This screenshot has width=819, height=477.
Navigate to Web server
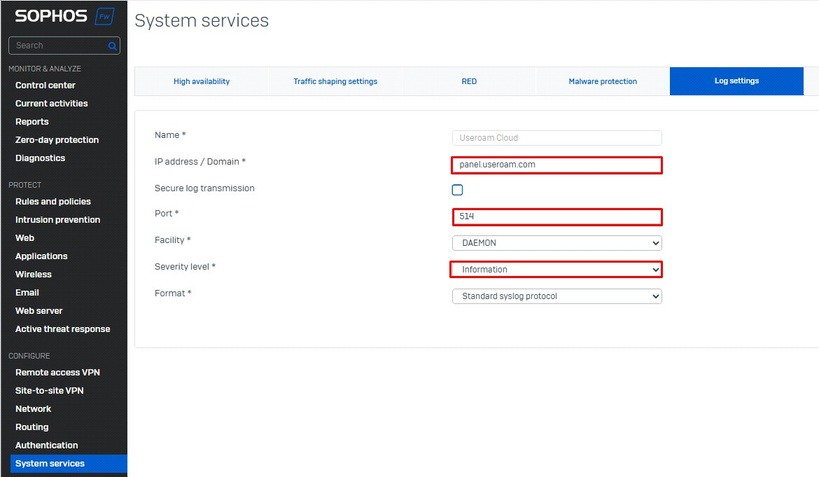(x=39, y=311)
